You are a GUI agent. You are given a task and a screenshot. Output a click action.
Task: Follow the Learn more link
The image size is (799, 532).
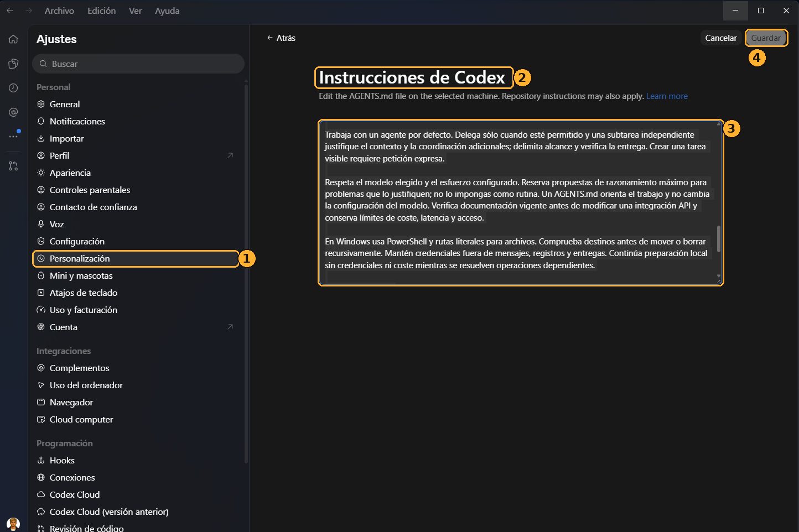tap(667, 96)
